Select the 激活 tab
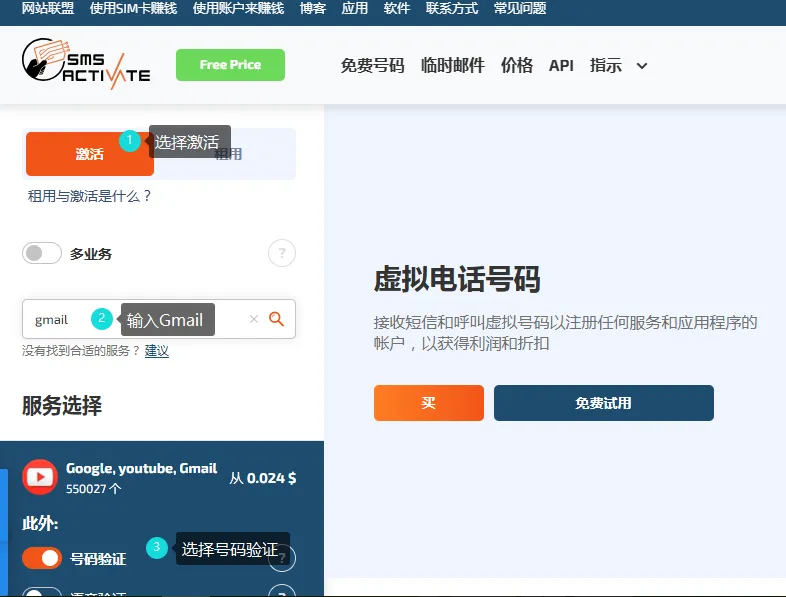Image resolution: width=786 pixels, height=597 pixels. (x=90, y=154)
